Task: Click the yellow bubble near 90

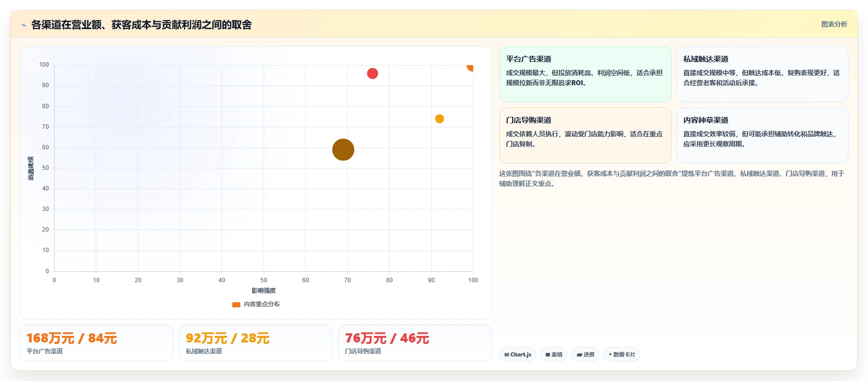Action: 440,119
